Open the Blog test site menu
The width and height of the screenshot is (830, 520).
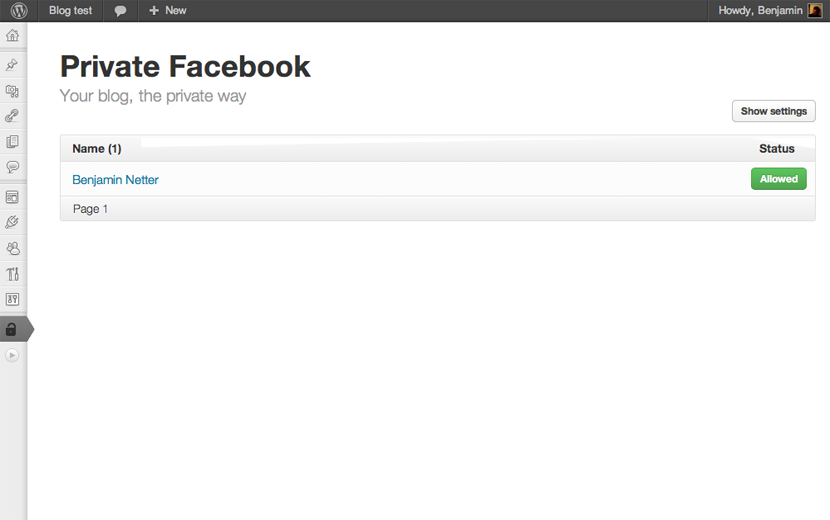coord(70,11)
